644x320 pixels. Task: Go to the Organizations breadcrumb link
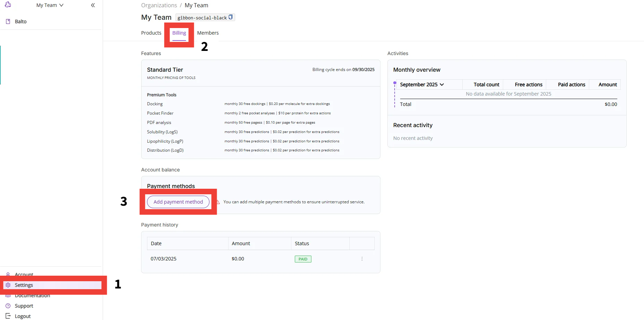coord(159,5)
